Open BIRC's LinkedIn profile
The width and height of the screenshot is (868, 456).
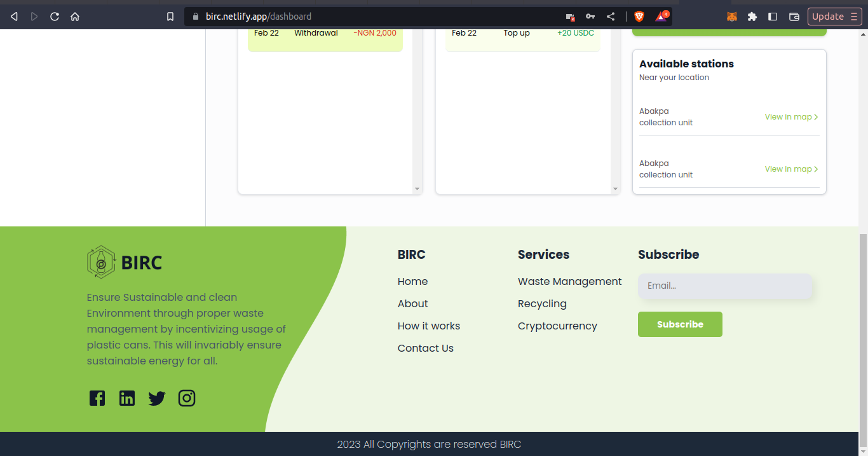pos(126,398)
